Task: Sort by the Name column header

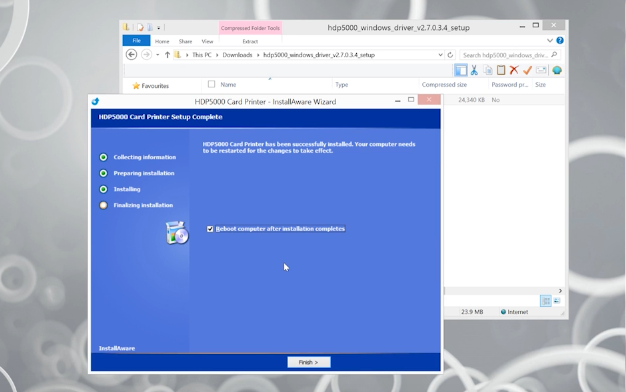Action: tap(228, 85)
